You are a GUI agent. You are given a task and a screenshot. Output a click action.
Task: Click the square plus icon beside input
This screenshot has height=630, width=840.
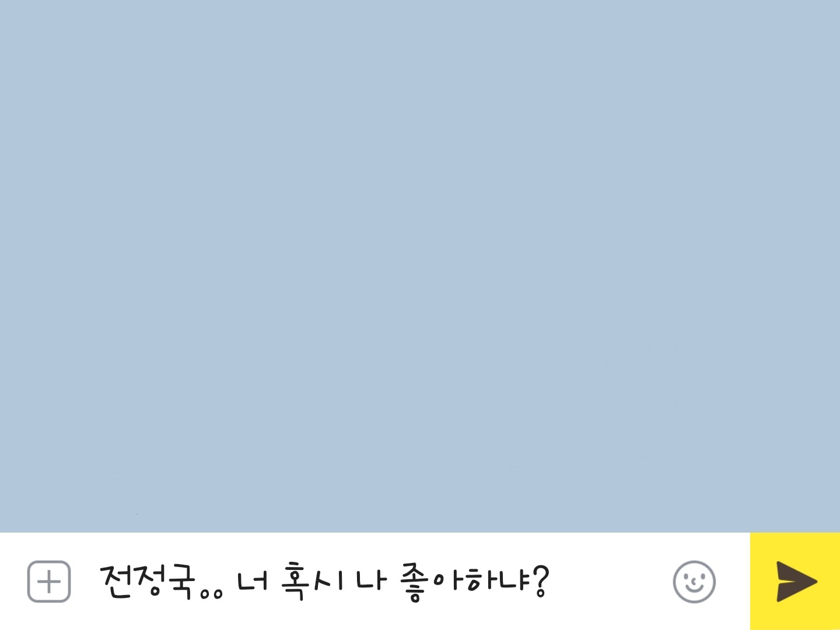pos(49,582)
